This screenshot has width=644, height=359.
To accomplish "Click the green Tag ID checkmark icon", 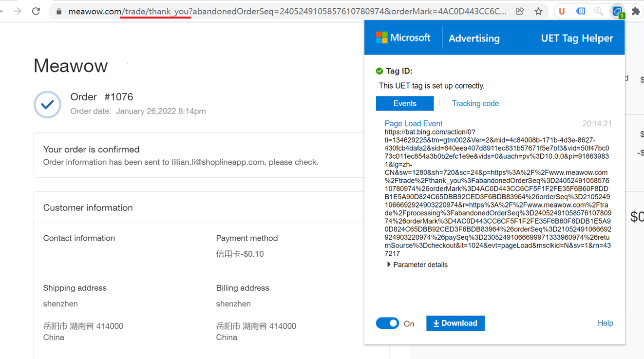I will point(379,71).
